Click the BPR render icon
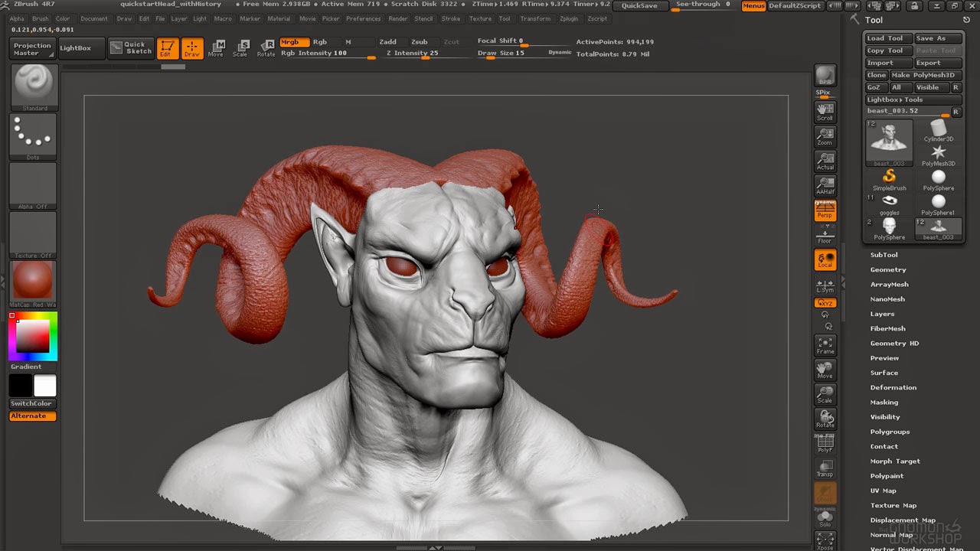 [x=825, y=76]
